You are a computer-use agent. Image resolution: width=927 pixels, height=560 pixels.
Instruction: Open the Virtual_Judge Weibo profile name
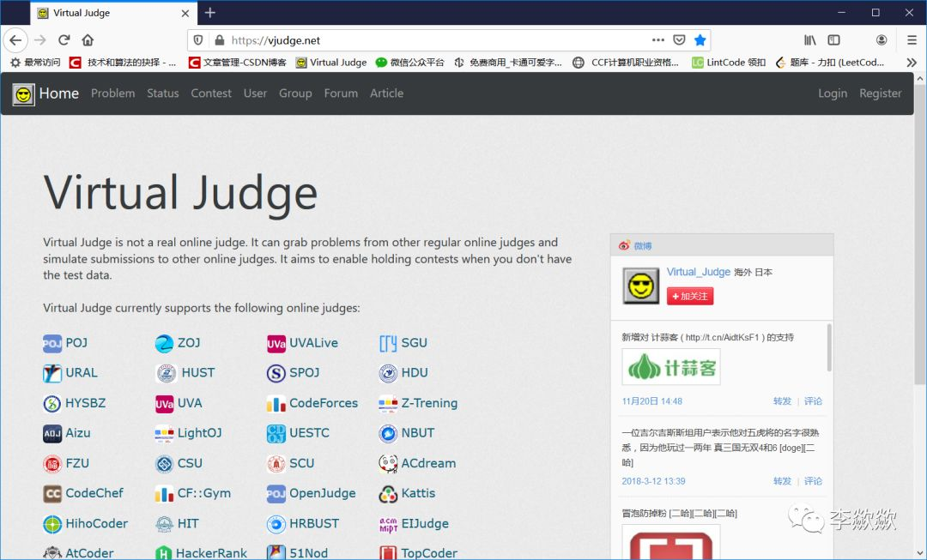698,272
